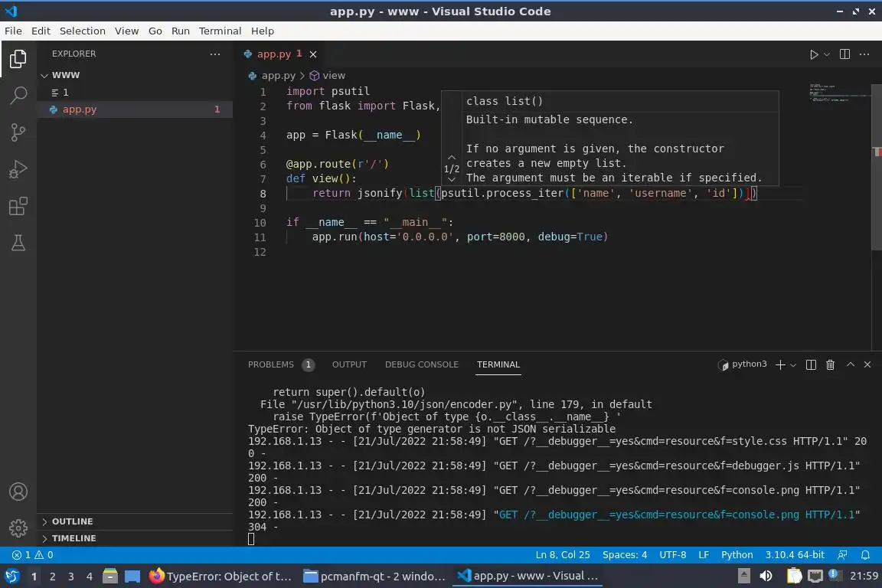Open the Search view icon
Screen dimensions: 882x588
point(18,95)
